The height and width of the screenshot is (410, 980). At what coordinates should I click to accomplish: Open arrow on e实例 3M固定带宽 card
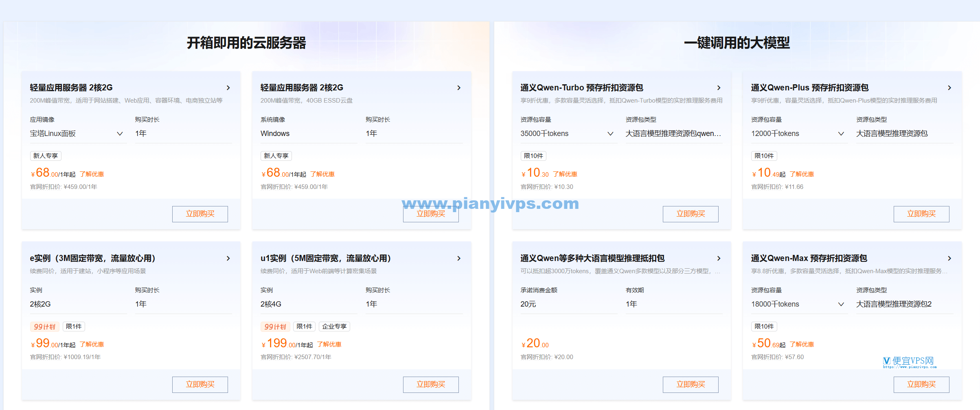point(228,258)
